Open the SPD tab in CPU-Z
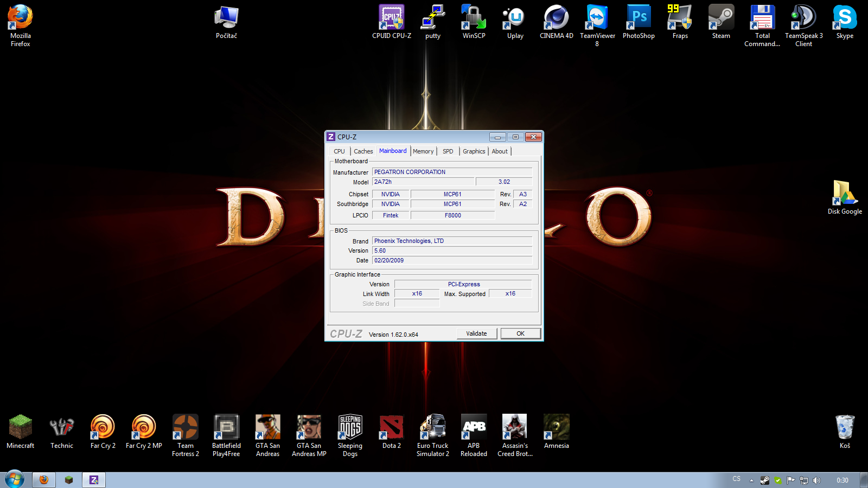This screenshot has height=488, width=868. [448, 151]
